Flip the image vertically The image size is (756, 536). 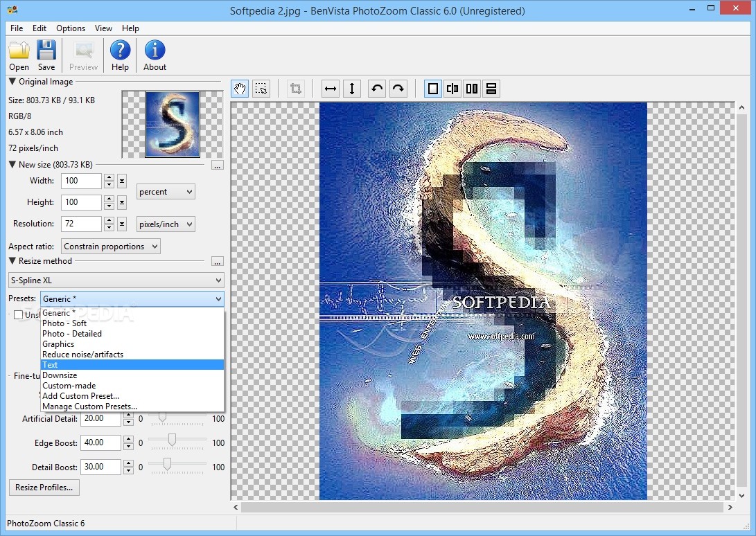352,89
